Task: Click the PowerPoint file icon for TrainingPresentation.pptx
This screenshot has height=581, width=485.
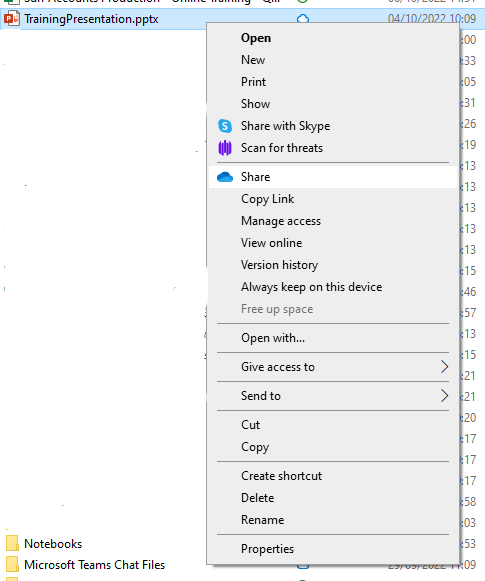Action: (x=12, y=19)
